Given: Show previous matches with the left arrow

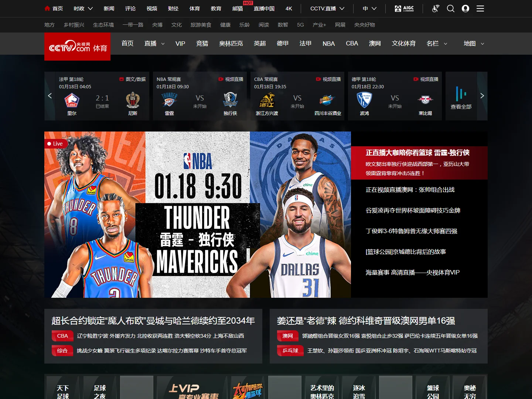Looking at the screenshot, I should coord(50,96).
